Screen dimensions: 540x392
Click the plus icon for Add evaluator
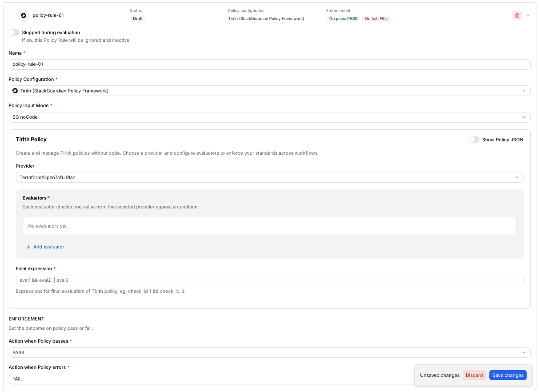[28, 247]
